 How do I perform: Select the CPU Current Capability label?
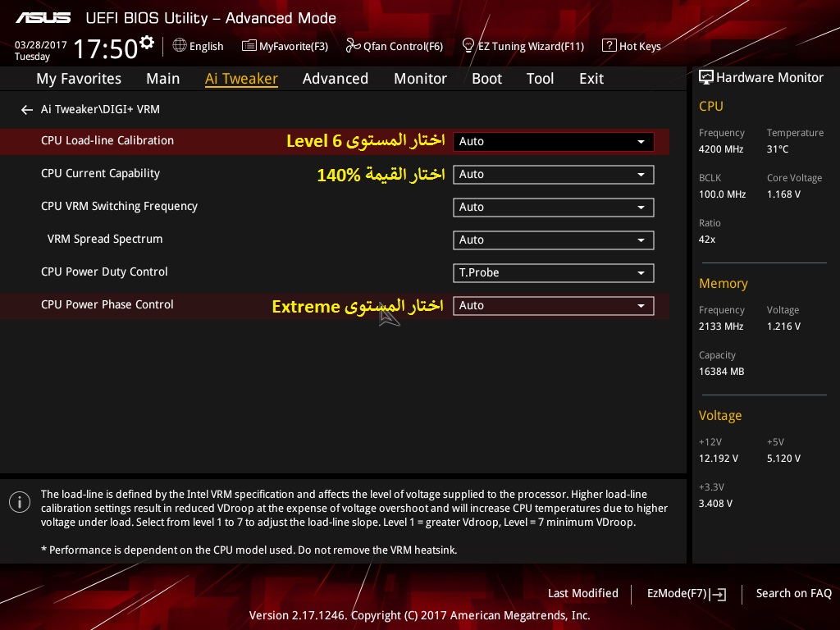click(100, 174)
